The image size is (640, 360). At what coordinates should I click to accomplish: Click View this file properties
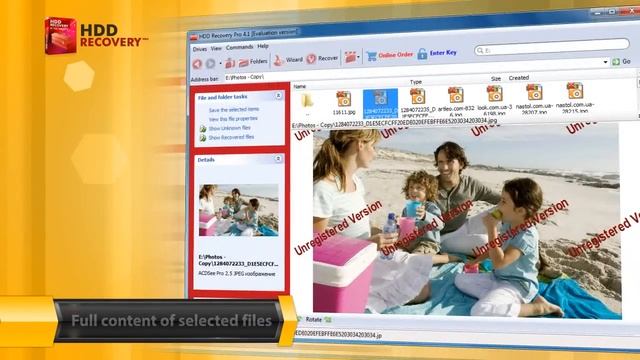233,119
